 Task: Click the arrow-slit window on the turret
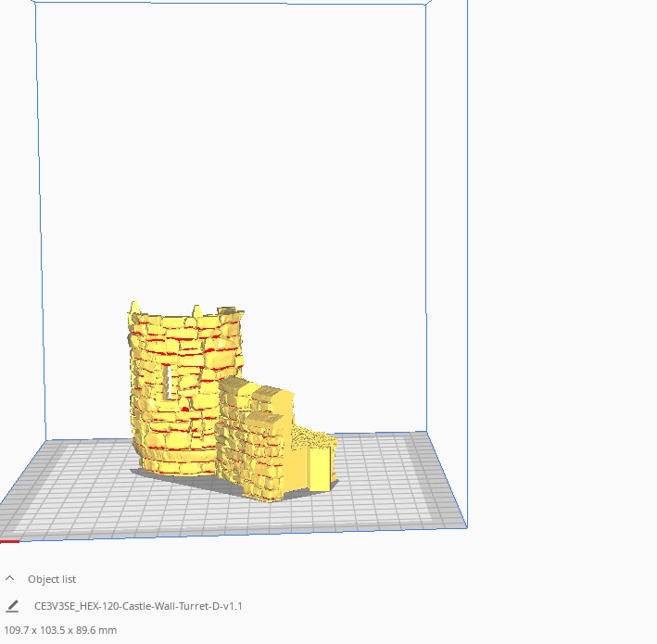click(168, 383)
